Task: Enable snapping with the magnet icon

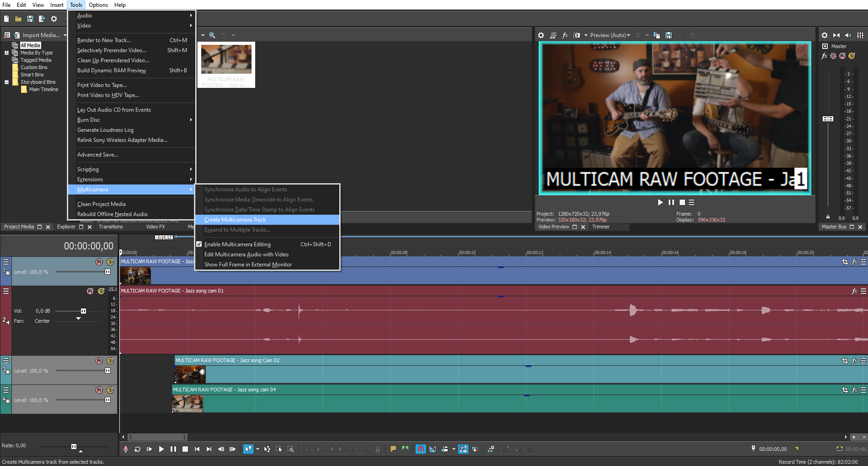Action: point(420,449)
